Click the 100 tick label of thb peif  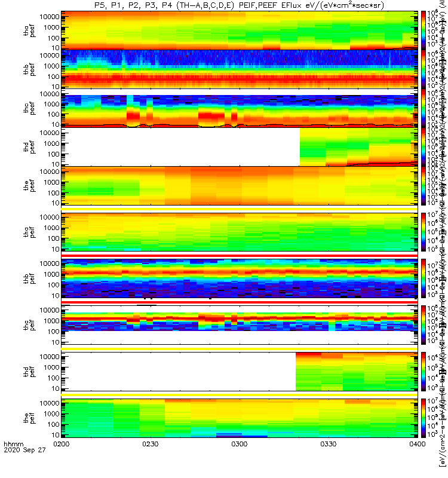(53, 285)
